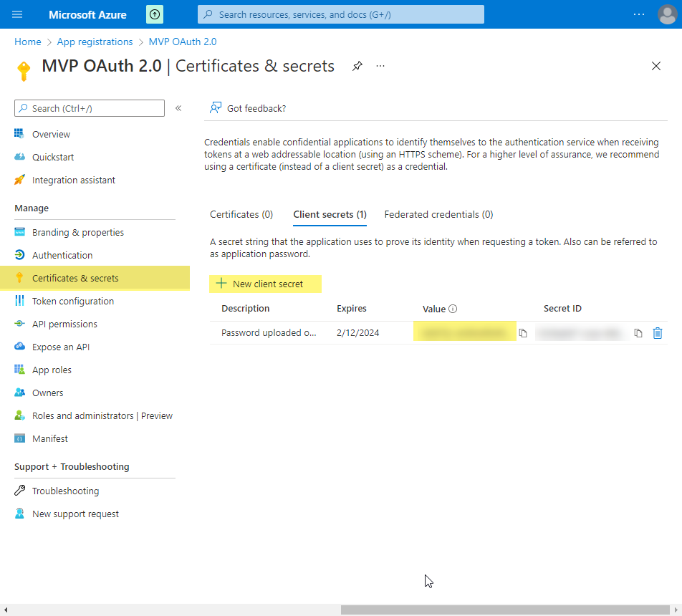Click the Owners people icon
The height and width of the screenshot is (616, 682).
pos(19,393)
